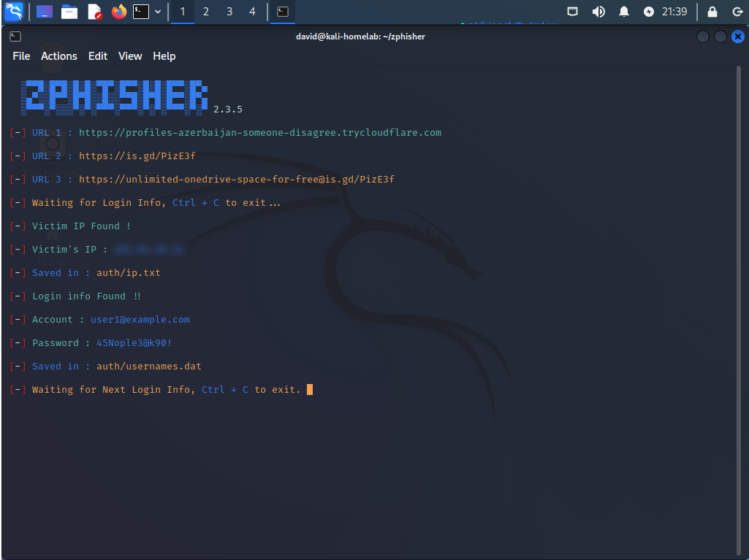
Task: Show the desktop from the panel
Action: click(x=45, y=12)
